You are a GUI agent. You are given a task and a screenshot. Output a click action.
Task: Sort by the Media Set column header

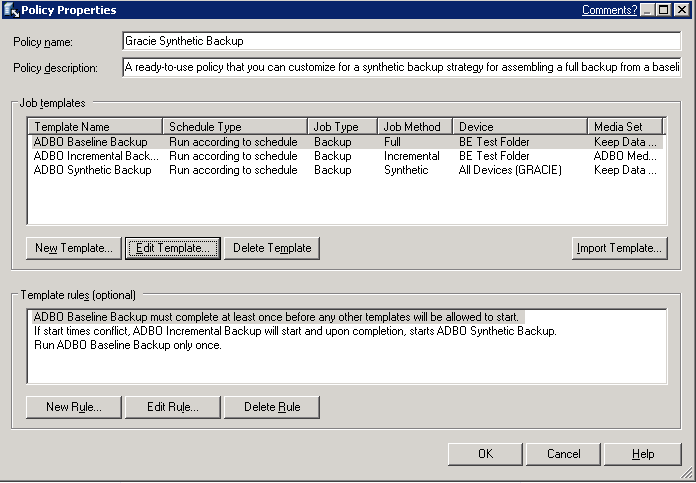click(625, 127)
